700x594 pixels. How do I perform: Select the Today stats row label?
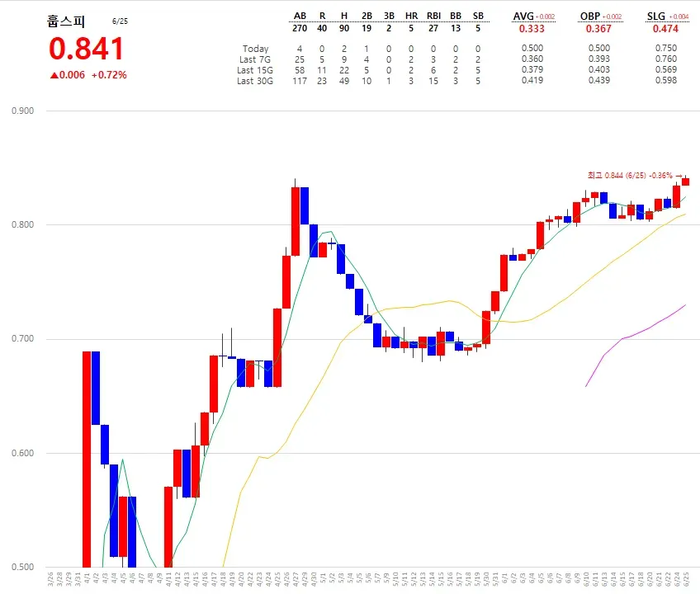255,49
